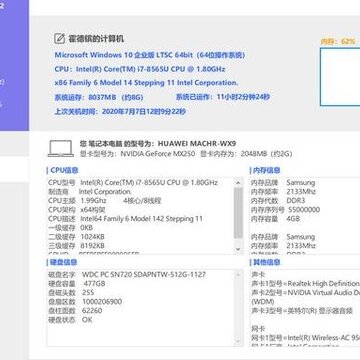Select the 盘柱面数 62260 row

click(75, 311)
